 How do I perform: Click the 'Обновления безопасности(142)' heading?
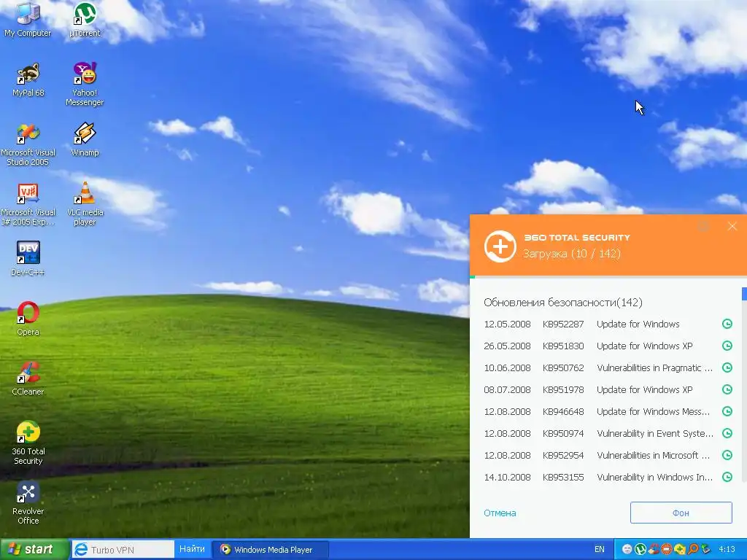coord(563,302)
